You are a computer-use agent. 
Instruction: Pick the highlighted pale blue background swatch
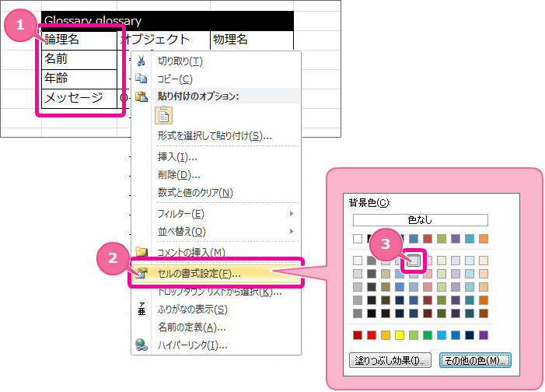(414, 261)
